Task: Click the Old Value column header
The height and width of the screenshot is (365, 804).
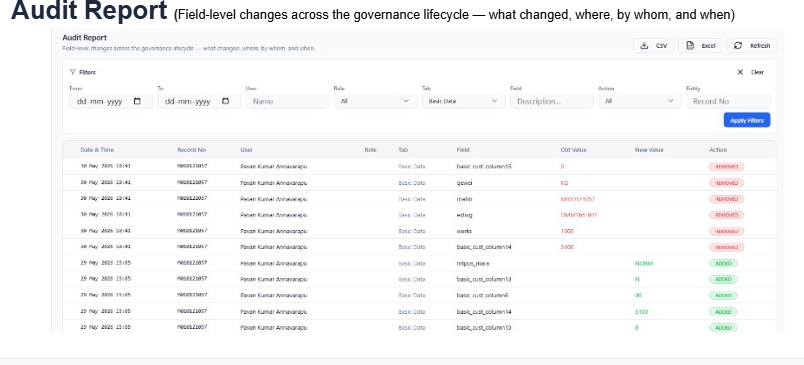Action: click(573, 150)
